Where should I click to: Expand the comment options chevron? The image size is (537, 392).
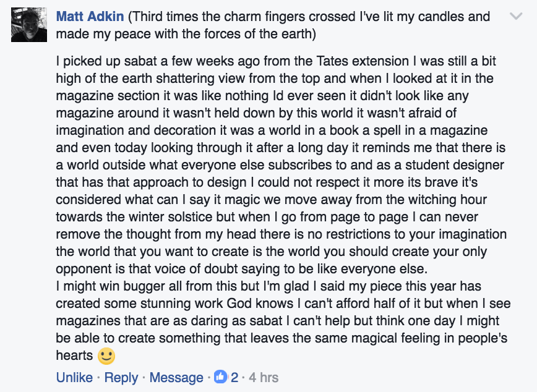pos(515,17)
